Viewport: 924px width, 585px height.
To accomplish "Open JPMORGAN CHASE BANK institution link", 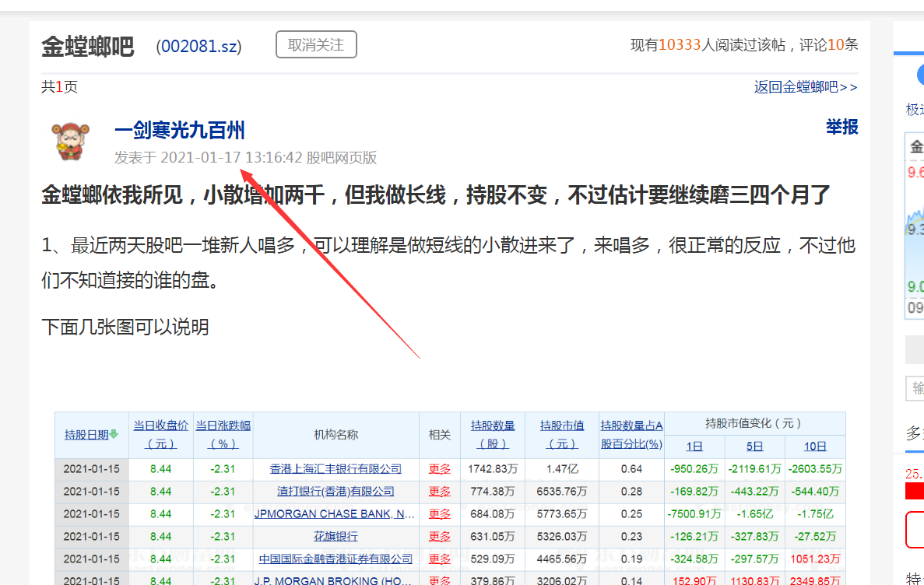I will [x=334, y=513].
